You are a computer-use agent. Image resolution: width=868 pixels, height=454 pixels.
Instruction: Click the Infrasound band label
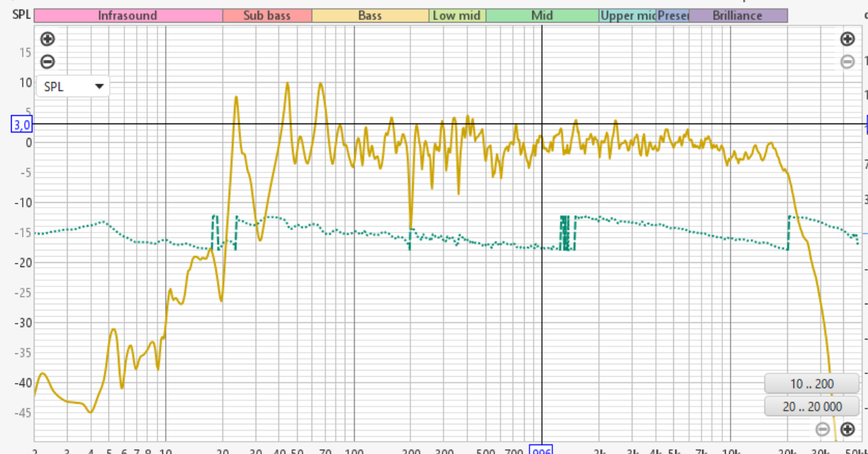click(x=128, y=15)
